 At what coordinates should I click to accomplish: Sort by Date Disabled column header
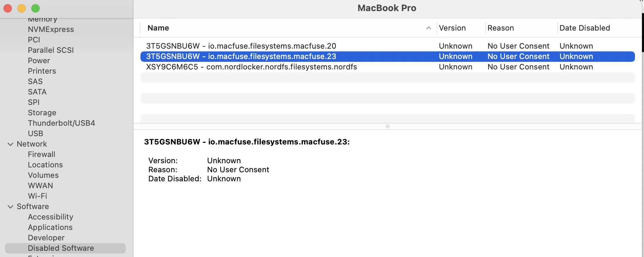pyautogui.click(x=585, y=28)
